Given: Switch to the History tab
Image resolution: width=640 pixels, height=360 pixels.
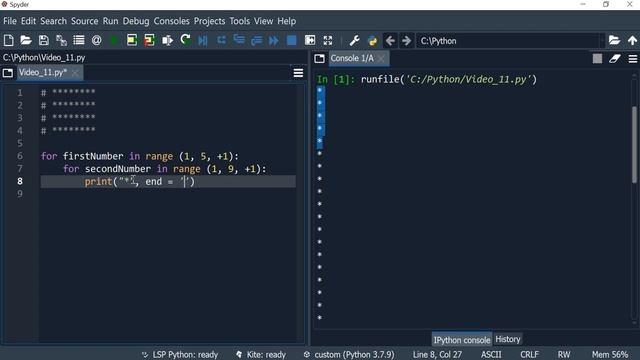Looking at the screenshot, I should point(508,339).
